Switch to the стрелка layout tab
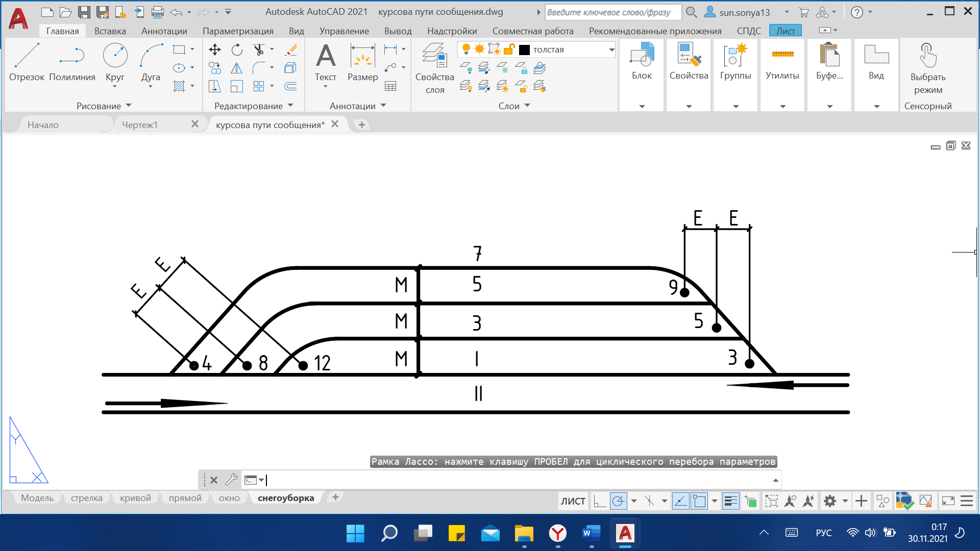980x551 pixels. click(86, 498)
